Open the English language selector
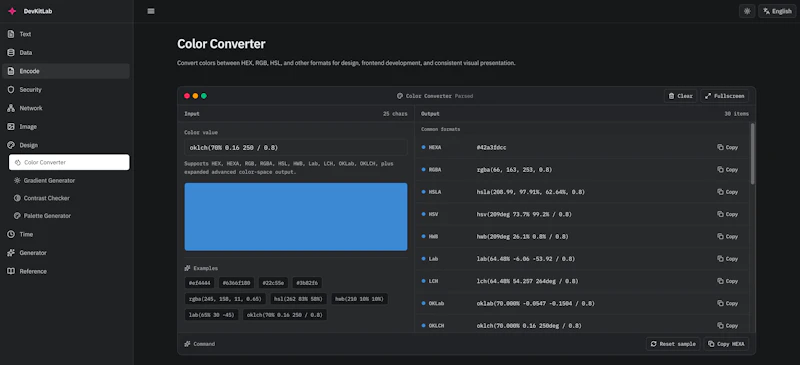800x365 pixels. point(777,11)
